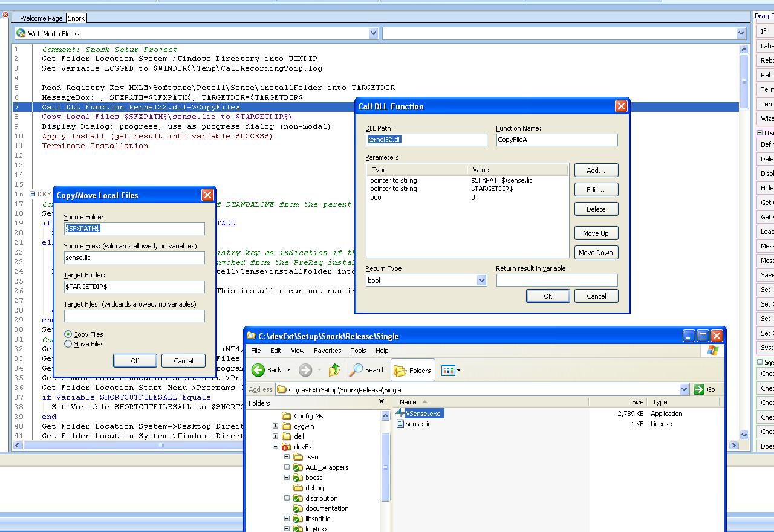This screenshot has width=774, height=532.
Task: Click the Search magnifier in Explorer toolbar
Action: coord(356,370)
